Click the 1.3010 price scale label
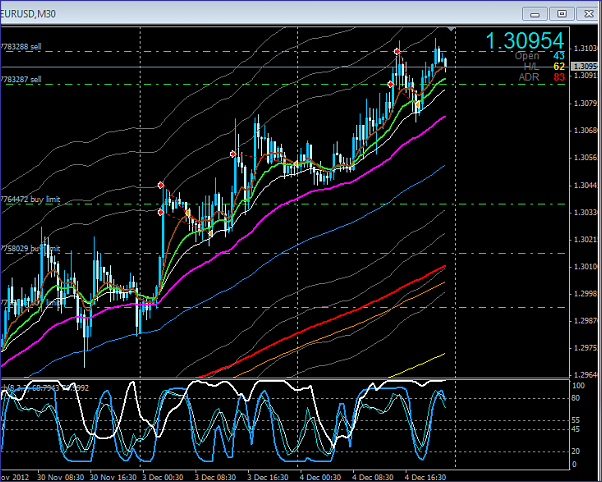The width and height of the screenshot is (602, 482). 585,267
